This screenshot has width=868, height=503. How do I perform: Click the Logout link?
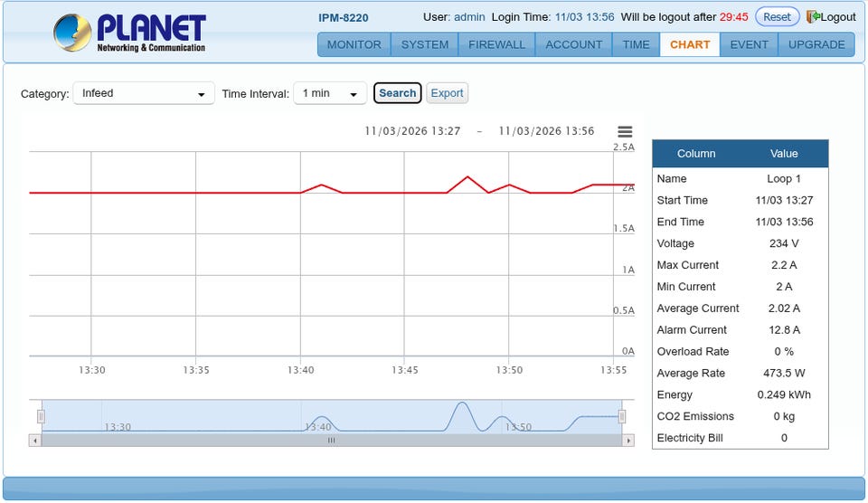(x=838, y=17)
